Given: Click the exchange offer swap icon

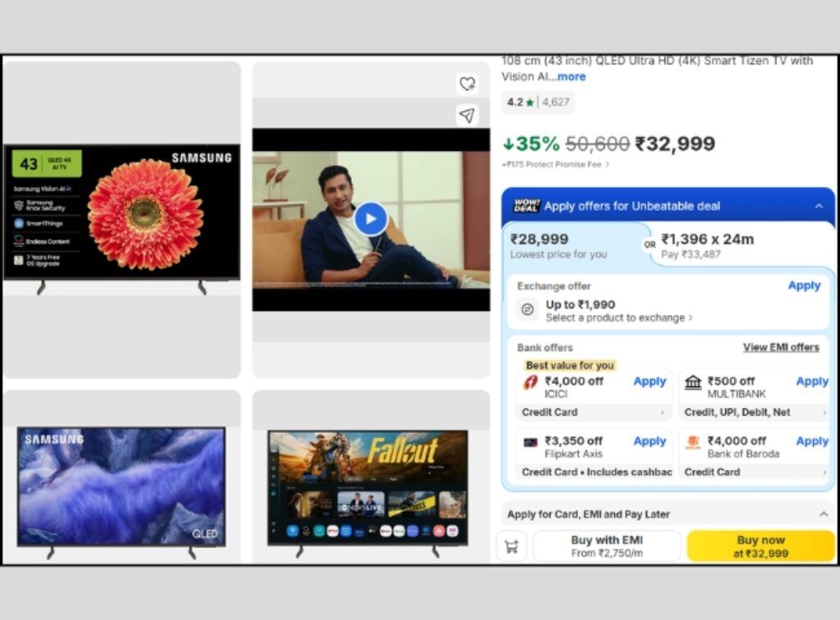Looking at the screenshot, I should 527,309.
